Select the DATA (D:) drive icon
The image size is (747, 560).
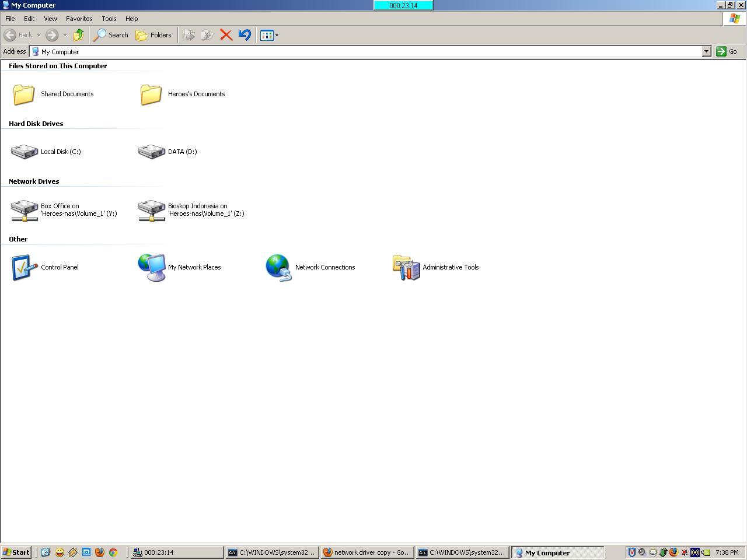coord(152,152)
